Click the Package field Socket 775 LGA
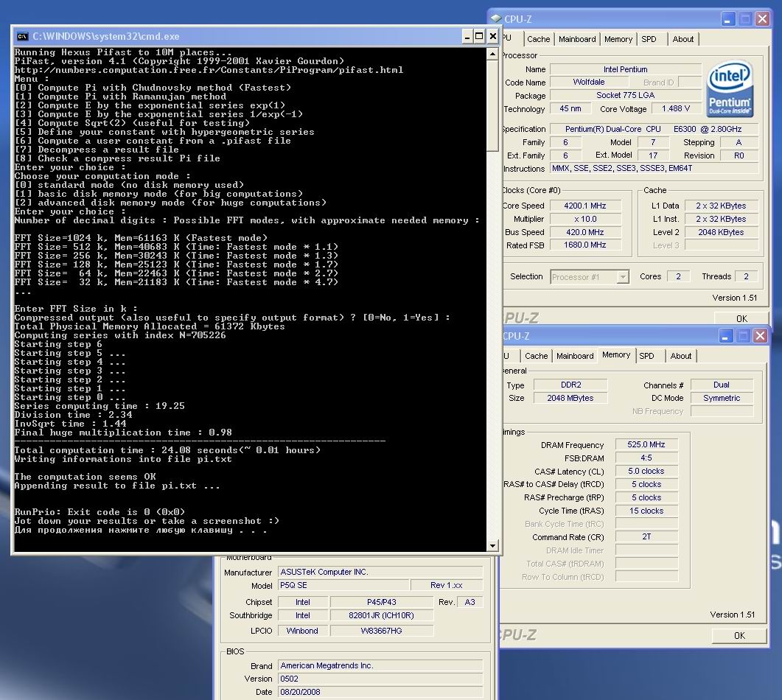 [626, 95]
